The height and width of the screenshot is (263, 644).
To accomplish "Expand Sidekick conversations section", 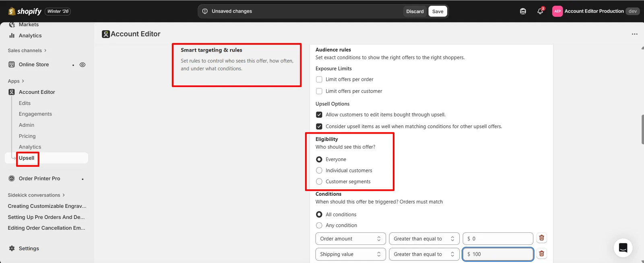I will (x=36, y=195).
